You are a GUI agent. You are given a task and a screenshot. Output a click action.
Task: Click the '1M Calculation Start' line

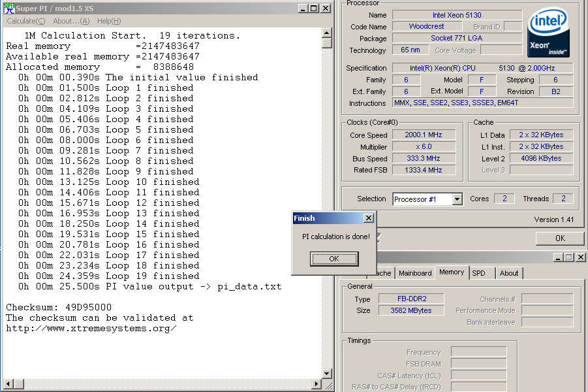(x=132, y=35)
